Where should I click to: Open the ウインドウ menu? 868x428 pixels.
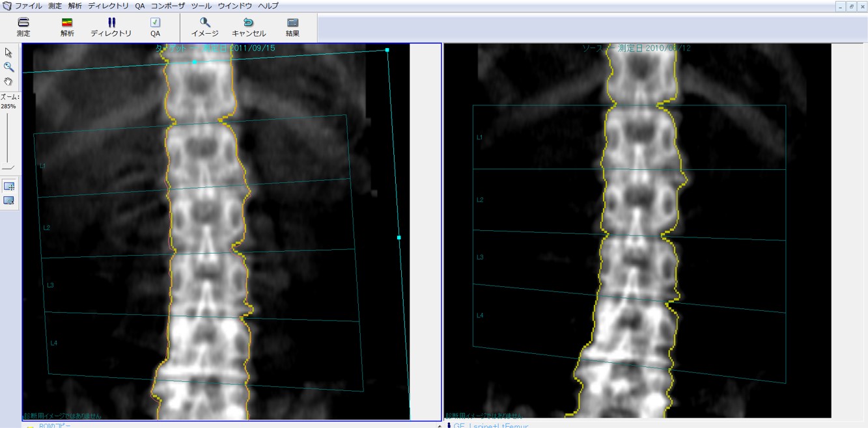pyautogui.click(x=234, y=6)
